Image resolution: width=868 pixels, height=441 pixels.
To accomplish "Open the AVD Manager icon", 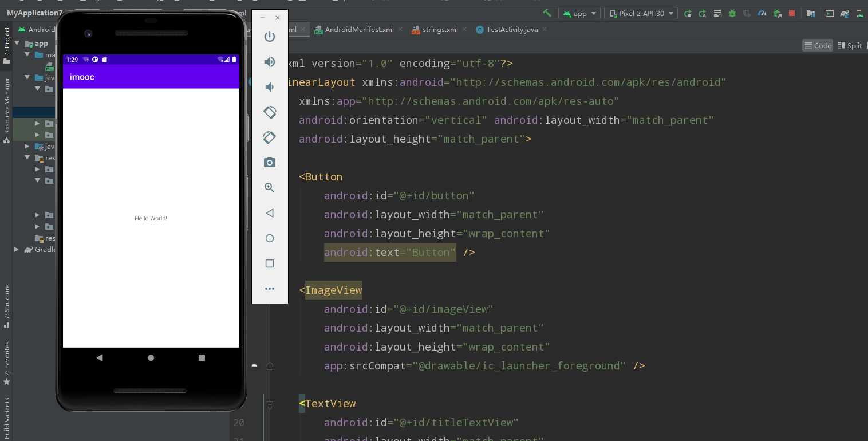I will pos(859,13).
